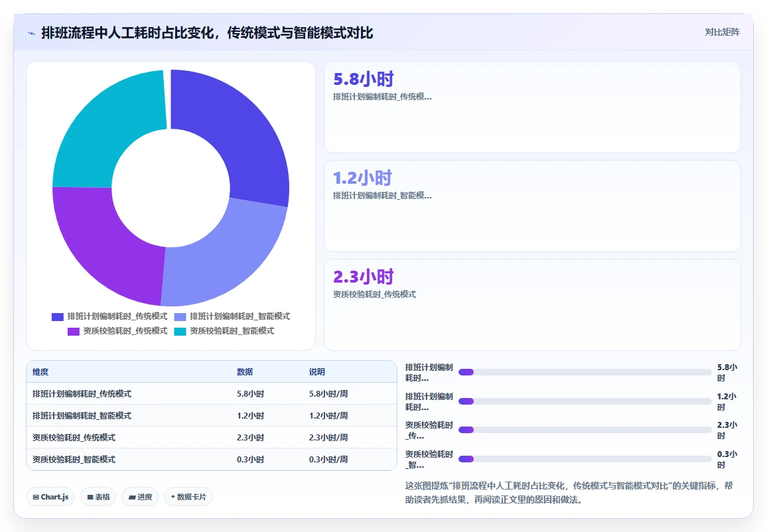Image resolution: width=767 pixels, height=532 pixels.
Task: Click the 进度 tag
Action: 140,497
